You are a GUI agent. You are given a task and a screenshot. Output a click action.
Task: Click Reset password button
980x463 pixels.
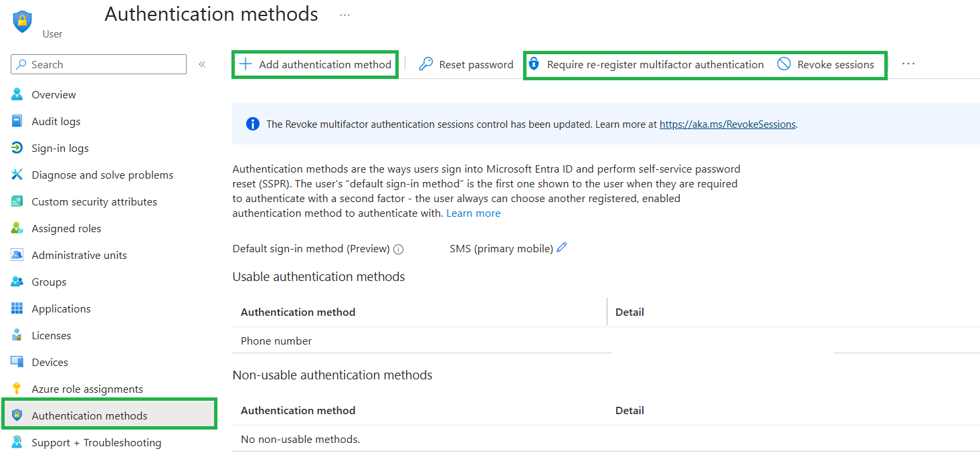pos(466,64)
